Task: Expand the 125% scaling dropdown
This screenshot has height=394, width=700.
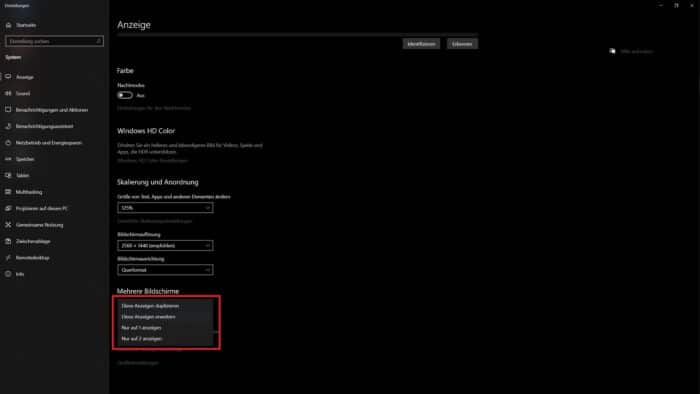Action: [x=165, y=207]
